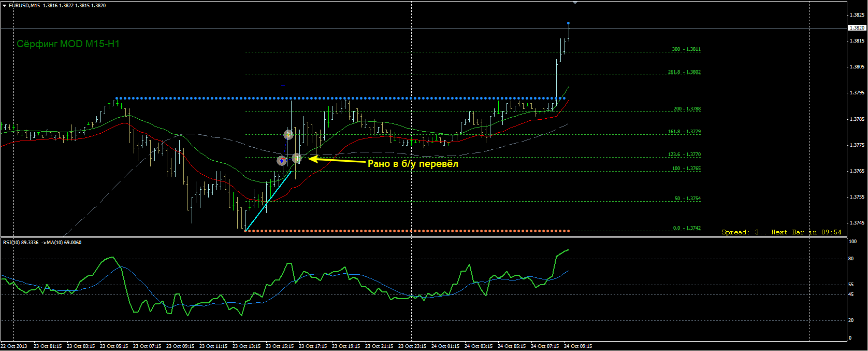This screenshot has width=868, height=351.
Task: Click Fibonacci label 200 - 1.3788
Action: click(687, 109)
